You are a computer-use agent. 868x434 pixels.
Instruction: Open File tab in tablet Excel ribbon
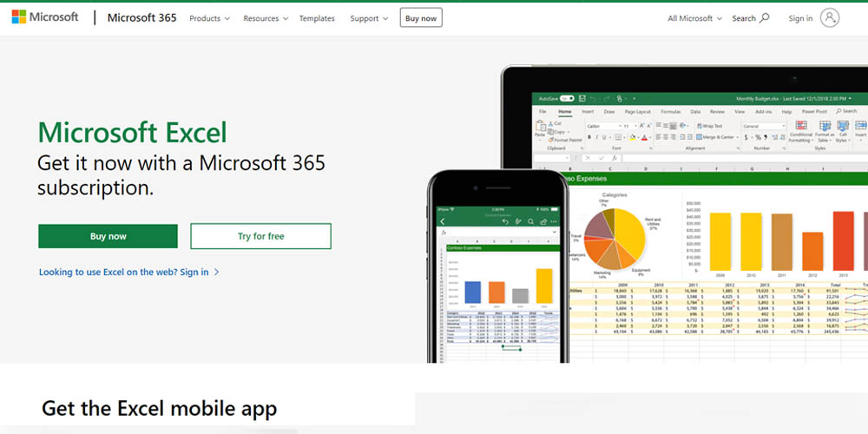[542, 111]
